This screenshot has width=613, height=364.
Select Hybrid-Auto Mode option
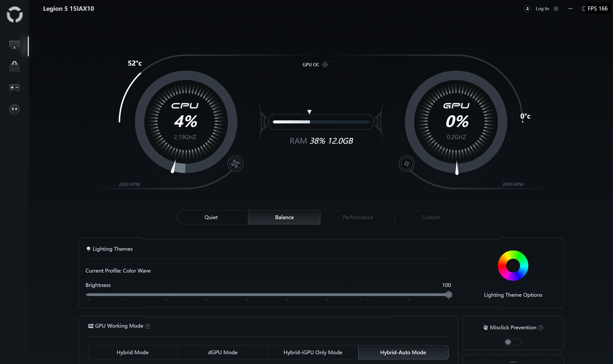pos(403,353)
